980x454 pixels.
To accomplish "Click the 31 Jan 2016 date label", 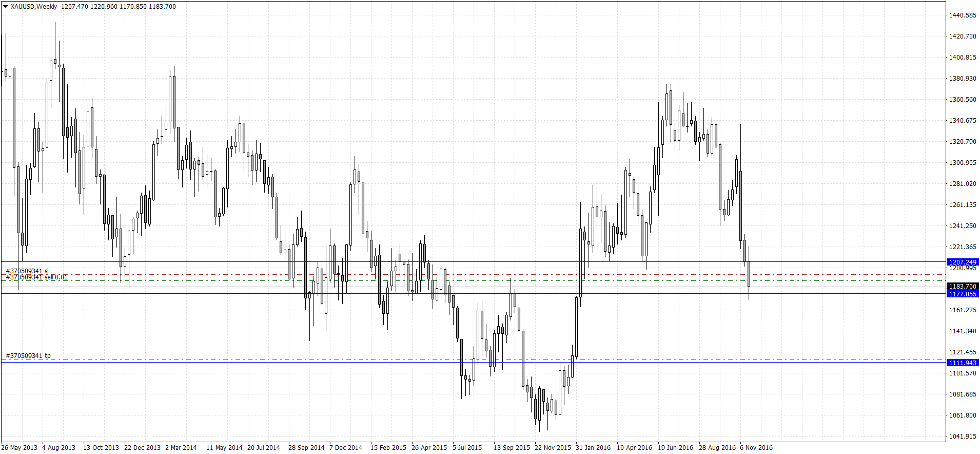I will tap(593, 448).
